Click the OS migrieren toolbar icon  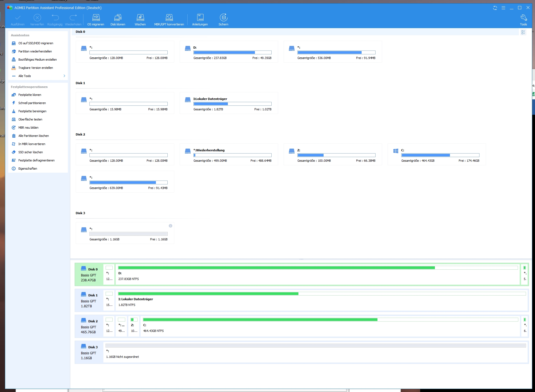(x=96, y=20)
